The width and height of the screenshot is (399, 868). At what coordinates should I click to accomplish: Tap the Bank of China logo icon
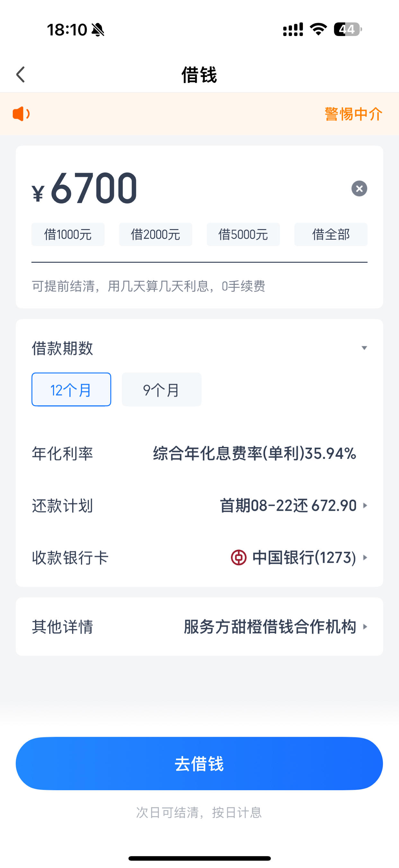click(x=239, y=558)
